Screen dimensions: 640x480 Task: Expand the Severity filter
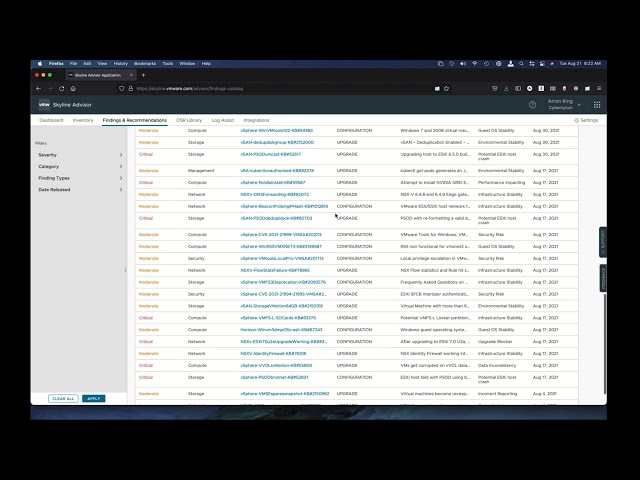coord(80,155)
